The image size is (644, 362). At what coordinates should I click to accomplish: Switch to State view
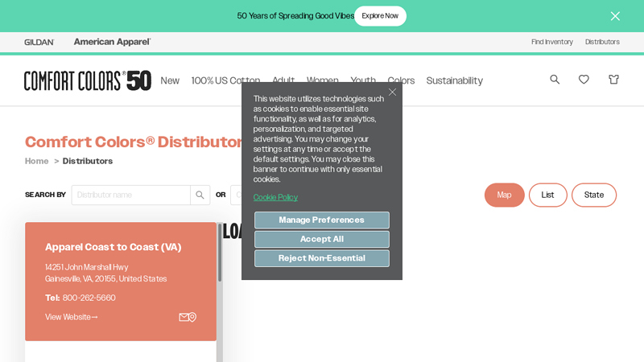pyautogui.click(x=593, y=195)
